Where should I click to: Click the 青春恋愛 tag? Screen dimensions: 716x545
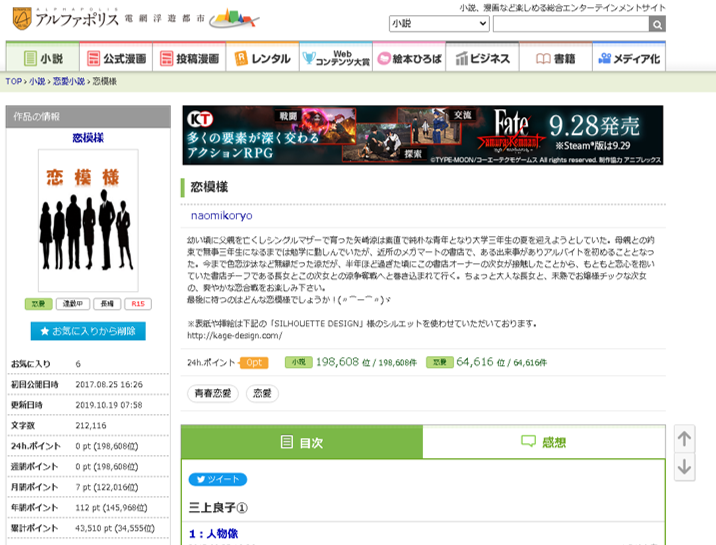coord(213,393)
